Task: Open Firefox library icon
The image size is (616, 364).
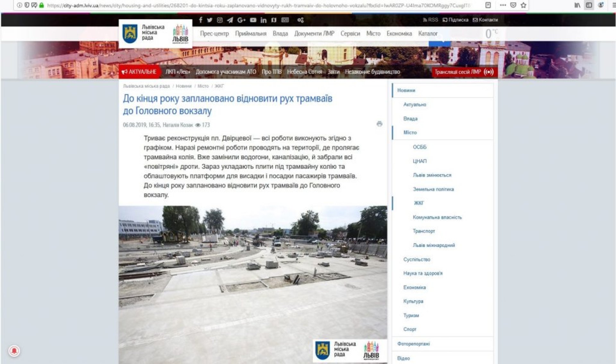Action: tap(577, 5)
